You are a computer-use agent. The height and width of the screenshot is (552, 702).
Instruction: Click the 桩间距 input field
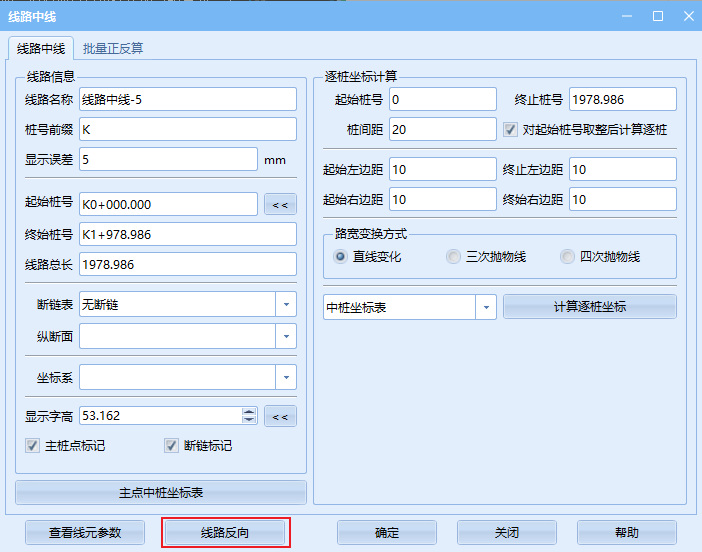coord(443,129)
